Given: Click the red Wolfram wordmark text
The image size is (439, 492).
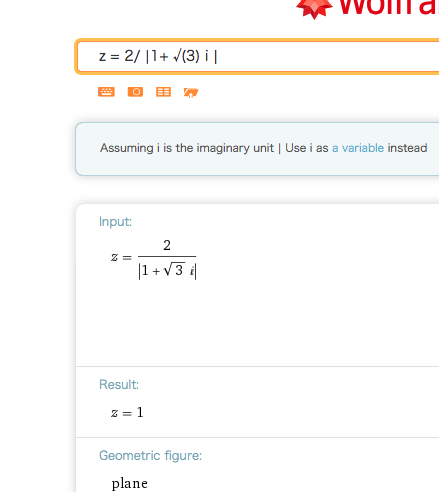Looking at the screenshot, I should pos(389,7).
